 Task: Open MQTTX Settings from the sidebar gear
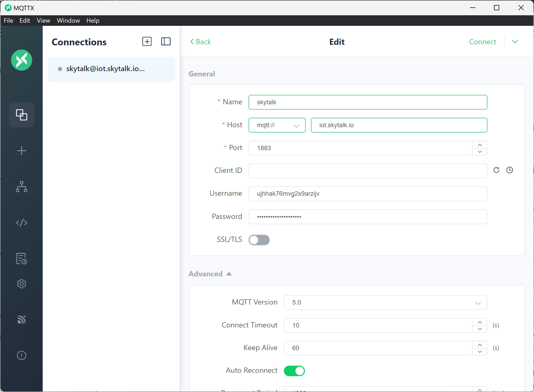click(21, 284)
